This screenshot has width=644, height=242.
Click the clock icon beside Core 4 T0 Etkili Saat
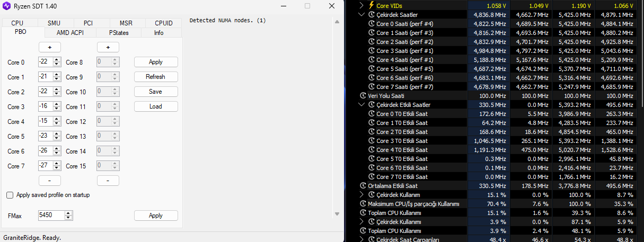click(371, 150)
